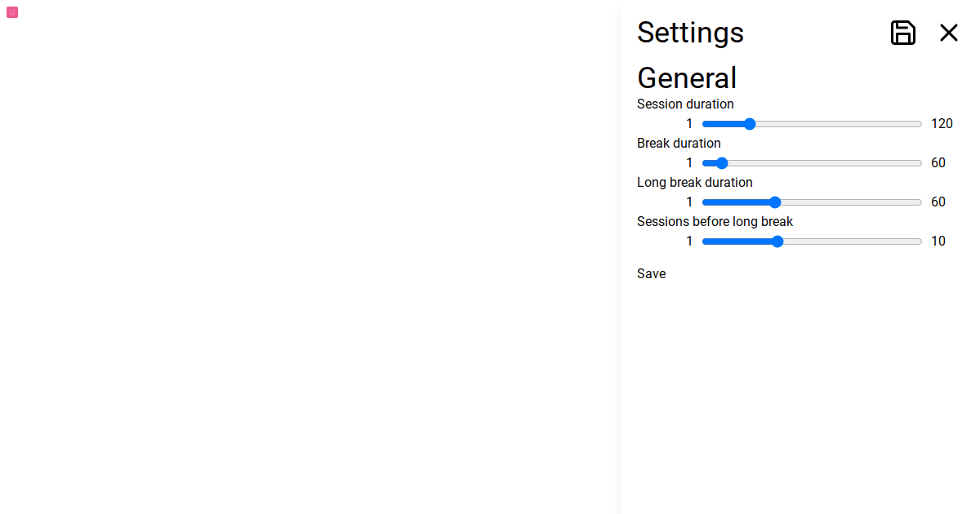Viewport: 980px width, 514px height.
Task: Click the Session duration maximum value 120
Action: pyautogui.click(x=942, y=124)
